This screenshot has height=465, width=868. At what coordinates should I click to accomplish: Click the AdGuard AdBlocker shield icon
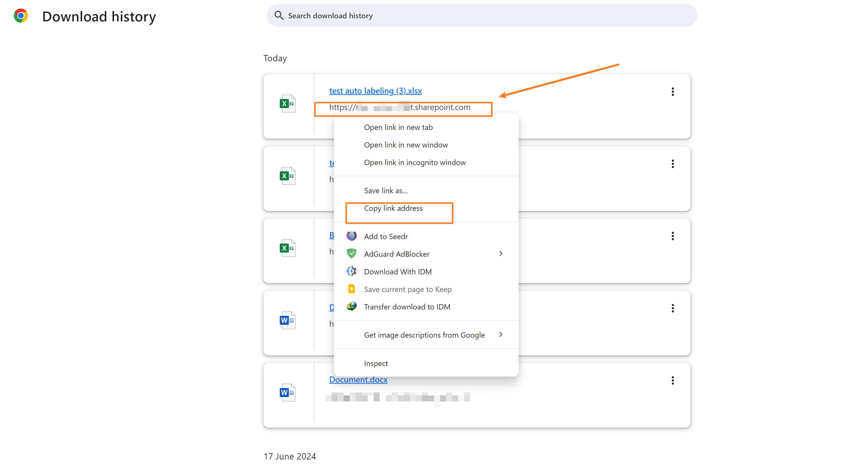pos(351,254)
